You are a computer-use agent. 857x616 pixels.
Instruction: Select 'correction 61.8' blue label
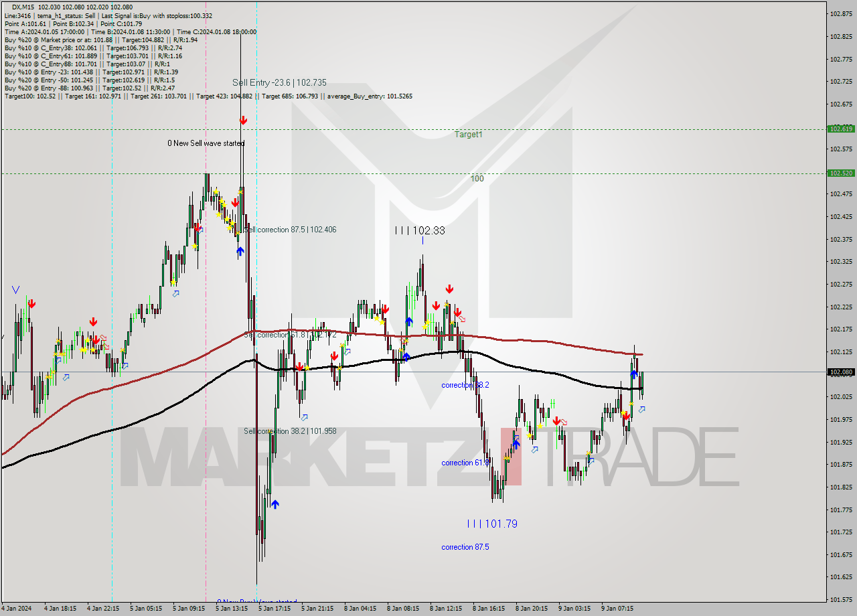coord(465,463)
